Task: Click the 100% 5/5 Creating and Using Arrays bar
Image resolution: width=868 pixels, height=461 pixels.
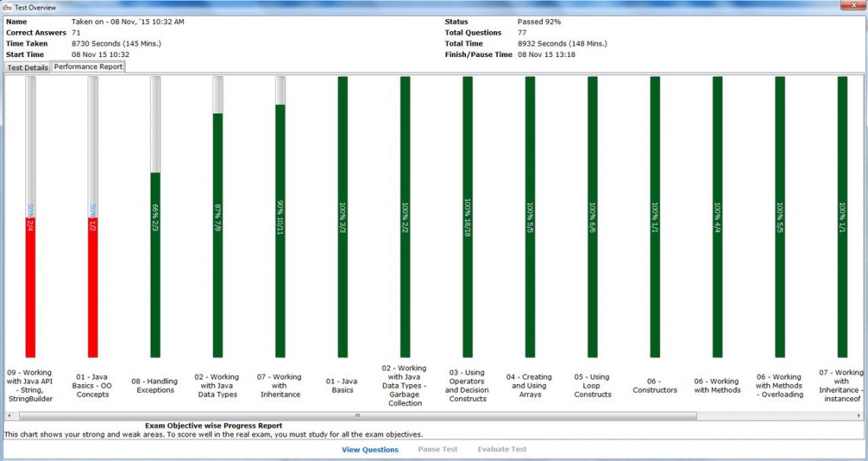Action: pyautogui.click(x=530, y=217)
